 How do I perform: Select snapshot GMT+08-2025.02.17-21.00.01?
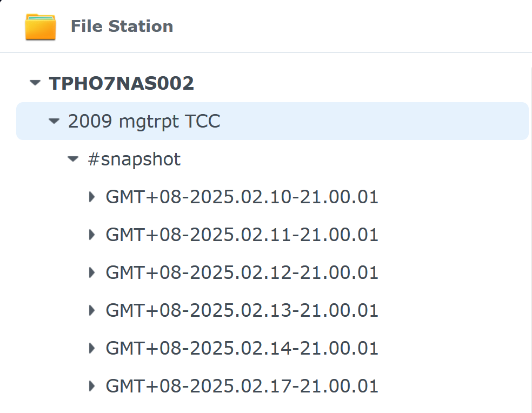click(242, 386)
